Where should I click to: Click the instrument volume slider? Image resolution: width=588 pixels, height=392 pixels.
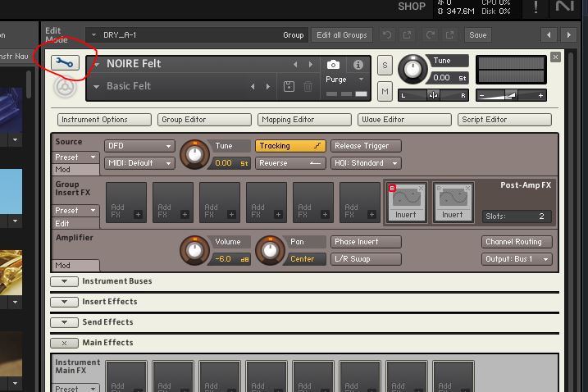[510, 95]
